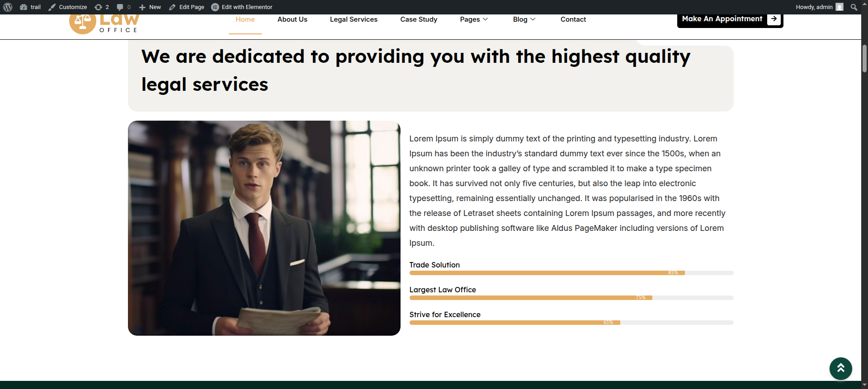Click the arrow on Make An Appointment

[774, 19]
